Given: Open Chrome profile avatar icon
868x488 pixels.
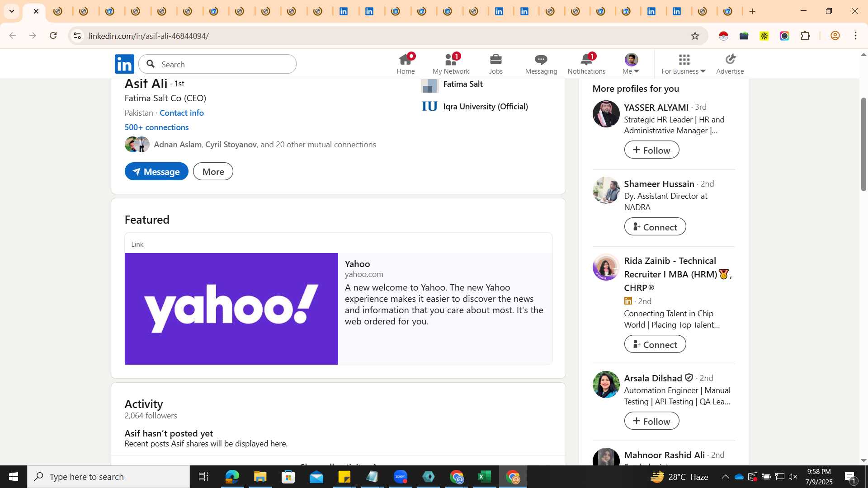Looking at the screenshot, I should click(x=835, y=36).
